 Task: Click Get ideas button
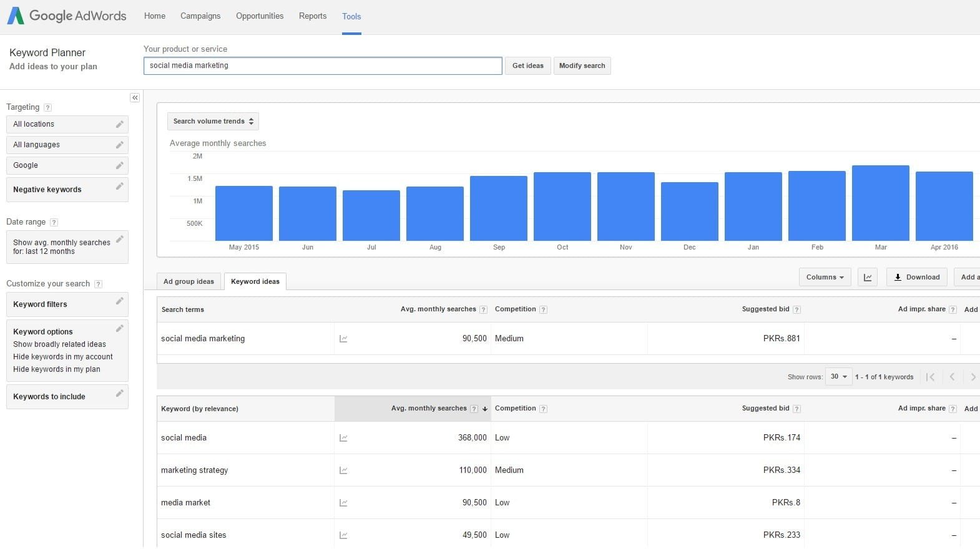pyautogui.click(x=528, y=66)
